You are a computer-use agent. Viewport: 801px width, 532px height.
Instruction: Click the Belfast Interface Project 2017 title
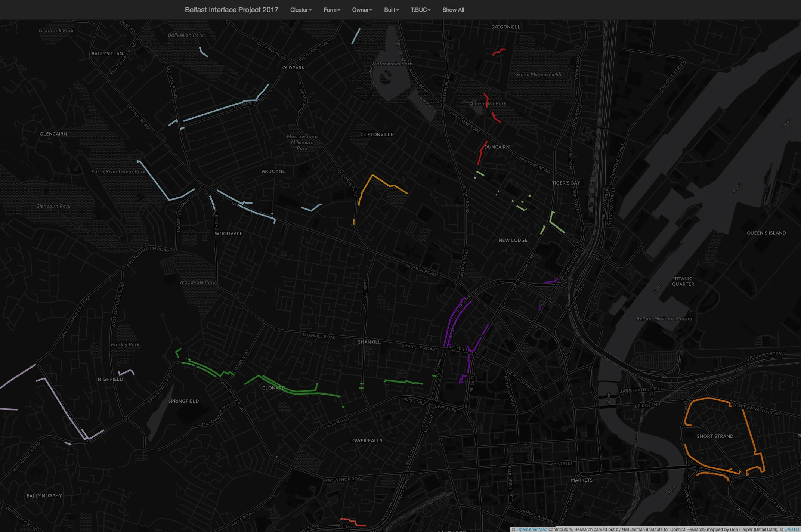click(231, 10)
